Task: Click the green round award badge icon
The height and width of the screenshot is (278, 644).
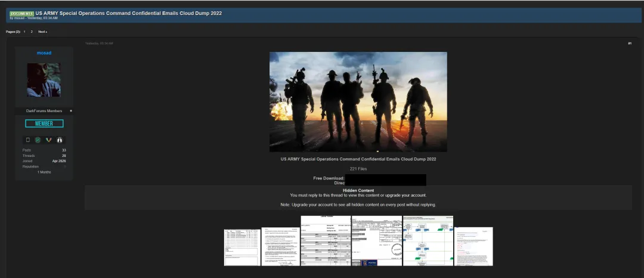Action: pos(38,140)
